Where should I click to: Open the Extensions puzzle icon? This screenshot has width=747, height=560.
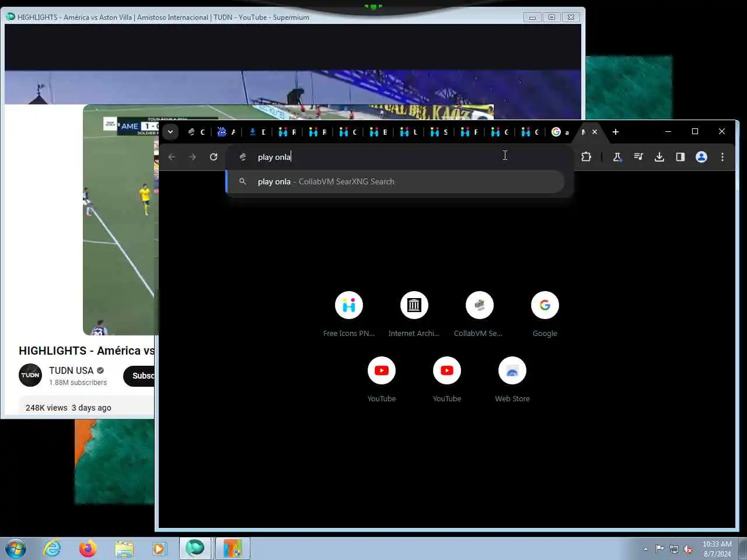(x=587, y=157)
